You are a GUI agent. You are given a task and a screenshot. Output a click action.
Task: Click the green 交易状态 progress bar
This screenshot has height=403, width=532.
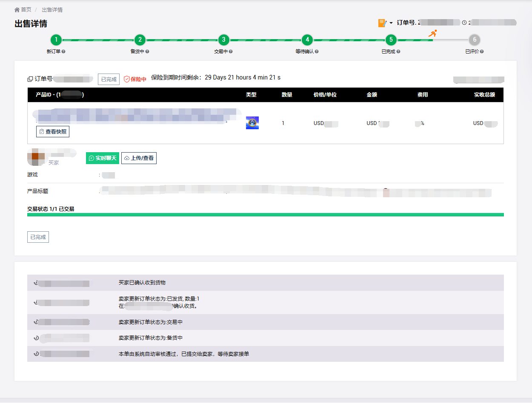(265, 215)
